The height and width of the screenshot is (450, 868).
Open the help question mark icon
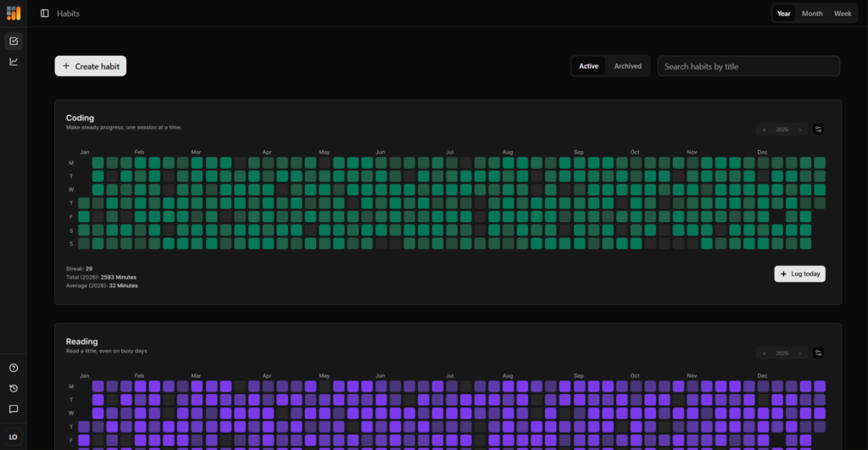coord(14,368)
